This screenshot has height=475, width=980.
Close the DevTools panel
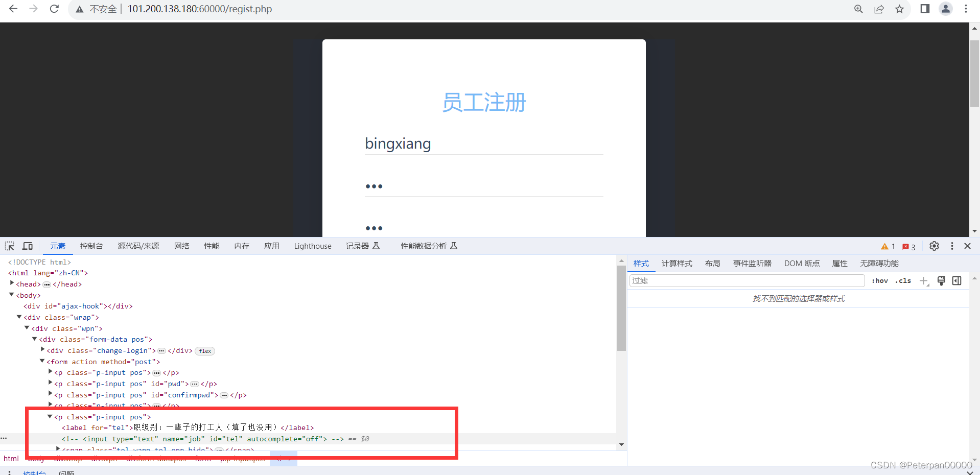click(x=967, y=246)
